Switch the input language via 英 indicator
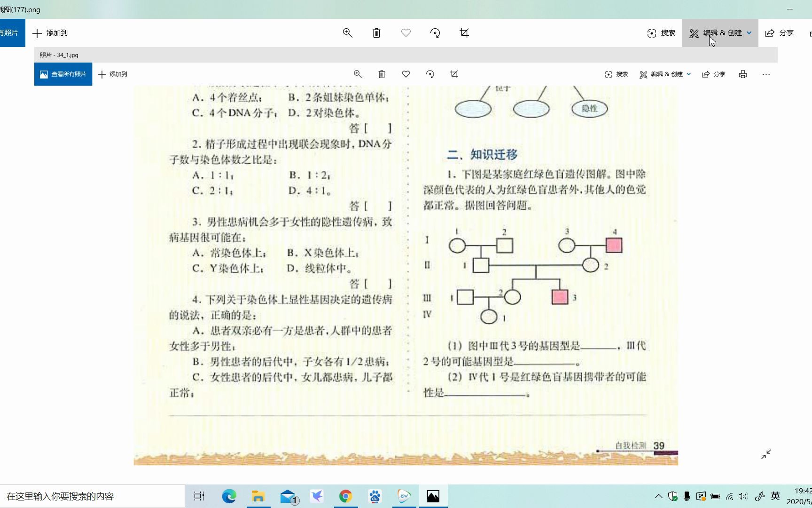This screenshot has width=812, height=508. click(x=774, y=496)
